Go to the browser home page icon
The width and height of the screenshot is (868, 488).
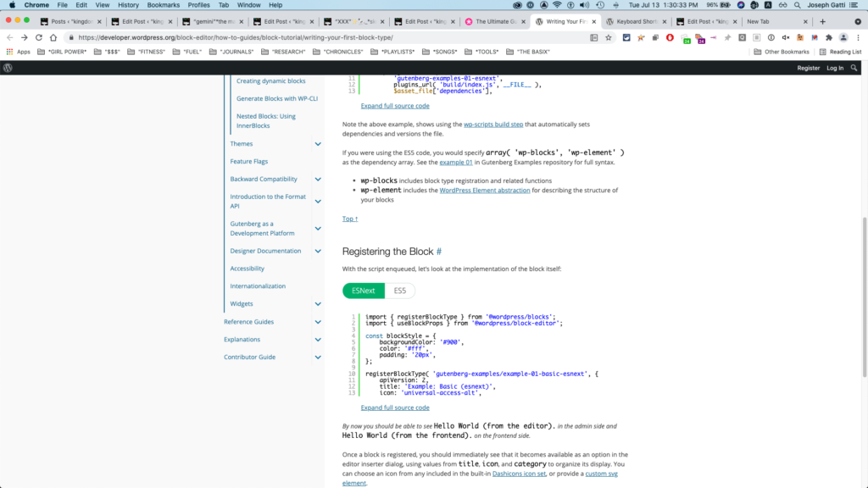53,37
